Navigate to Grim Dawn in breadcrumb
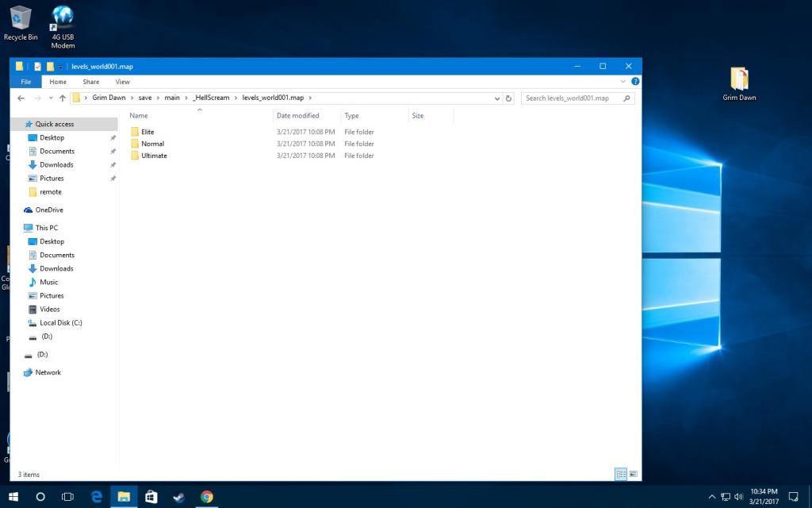 109,98
